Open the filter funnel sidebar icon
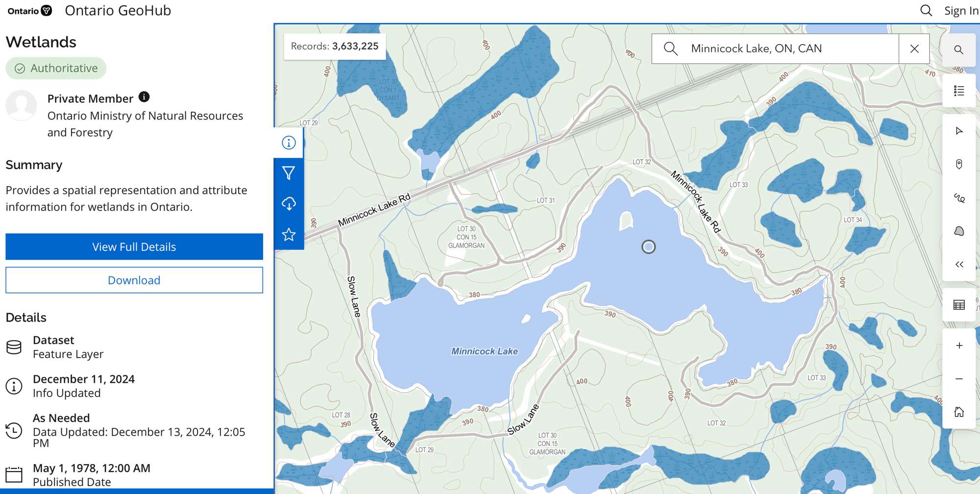Image resolution: width=980 pixels, height=494 pixels. pyautogui.click(x=289, y=173)
